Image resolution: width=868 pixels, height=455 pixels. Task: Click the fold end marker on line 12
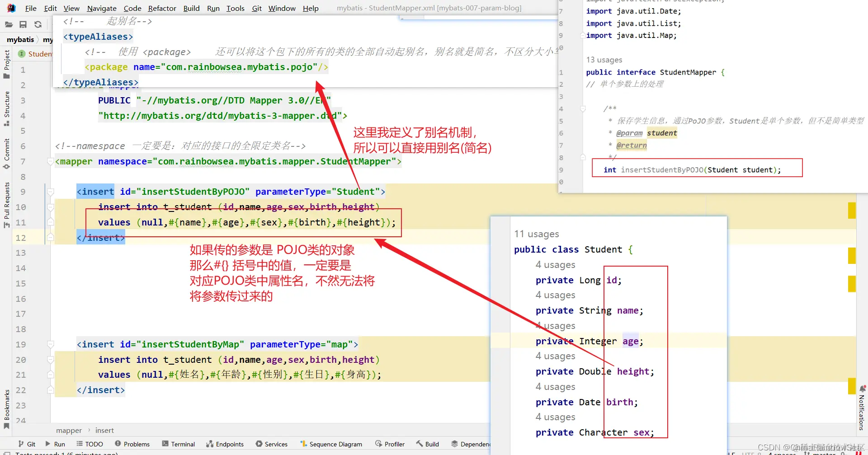51,238
